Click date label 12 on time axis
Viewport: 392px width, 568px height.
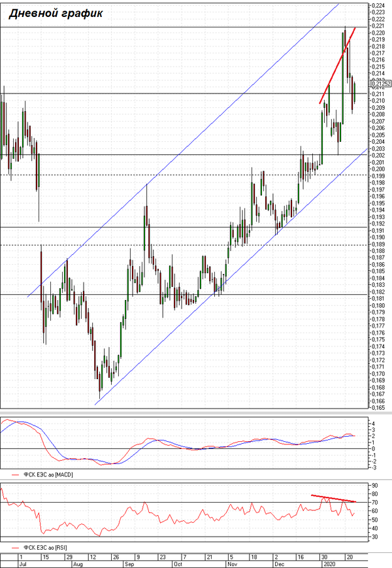(x=93, y=557)
